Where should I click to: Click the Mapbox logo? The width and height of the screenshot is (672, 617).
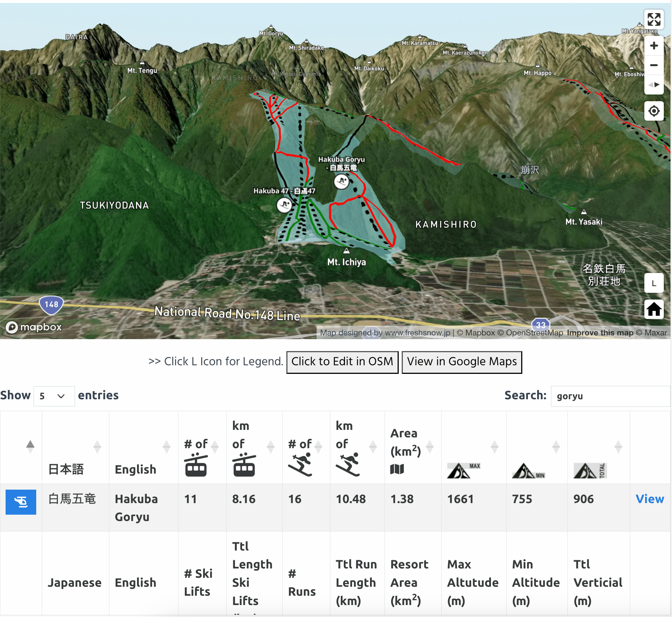[x=34, y=327]
